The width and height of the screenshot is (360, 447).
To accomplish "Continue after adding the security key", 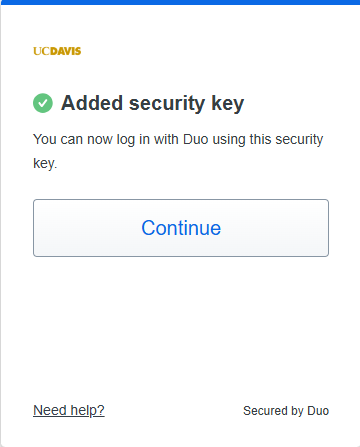I will 181,228.
